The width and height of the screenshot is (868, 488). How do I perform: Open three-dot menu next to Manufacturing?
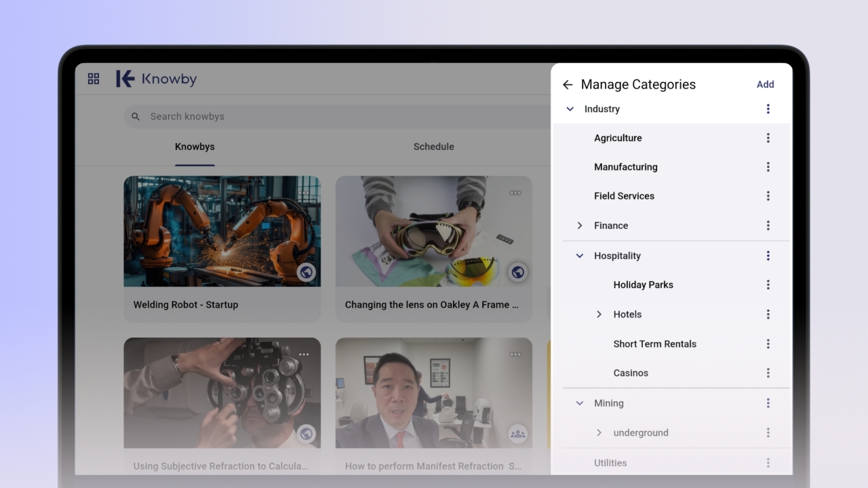click(768, 167)
